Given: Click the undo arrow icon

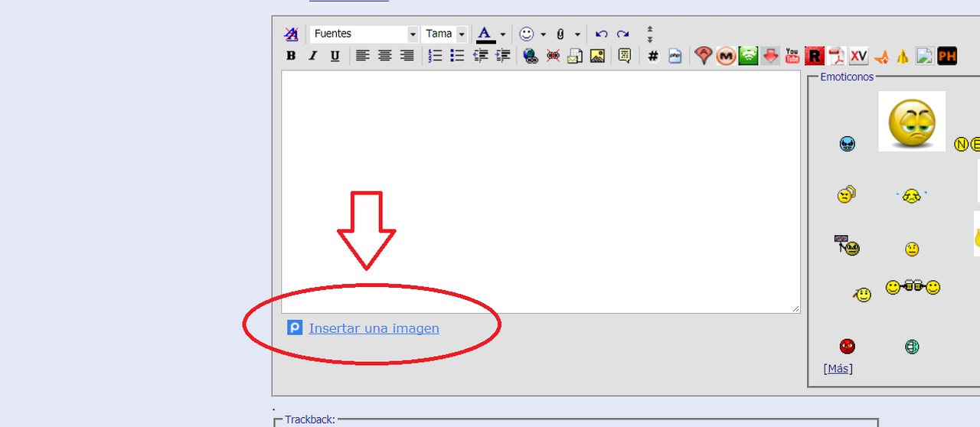Looking at the screenshot, I should pos(601,34).
